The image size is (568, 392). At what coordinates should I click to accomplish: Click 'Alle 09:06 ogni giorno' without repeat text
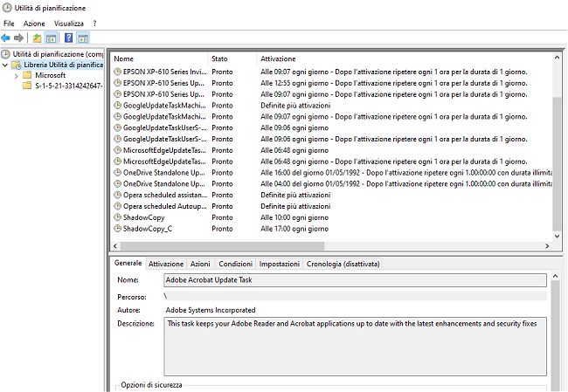click(294, 127)
